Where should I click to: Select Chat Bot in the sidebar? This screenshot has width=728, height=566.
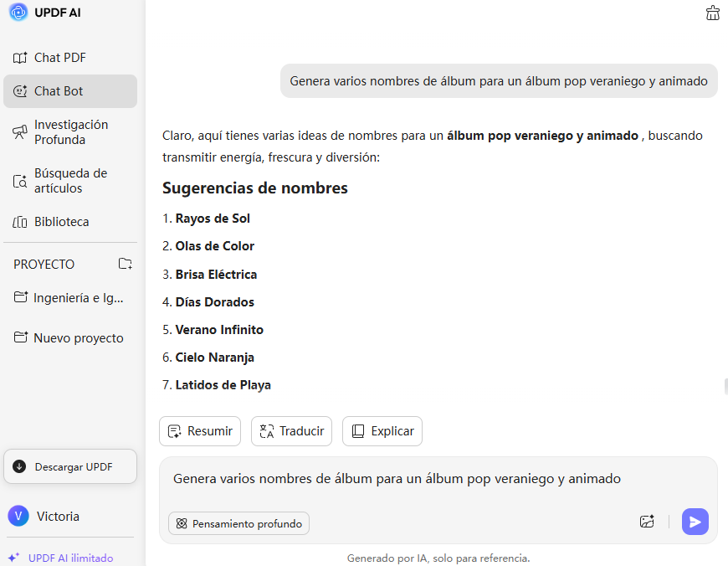[59, 91]
